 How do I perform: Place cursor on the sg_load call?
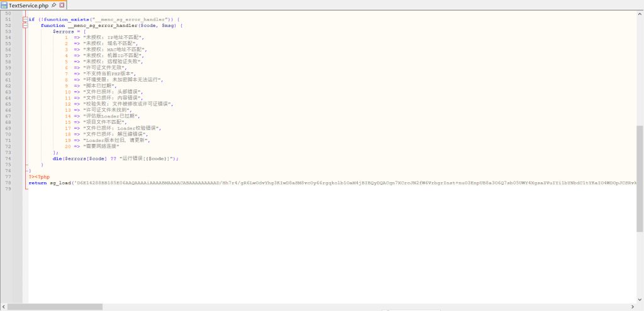point(60,183)
